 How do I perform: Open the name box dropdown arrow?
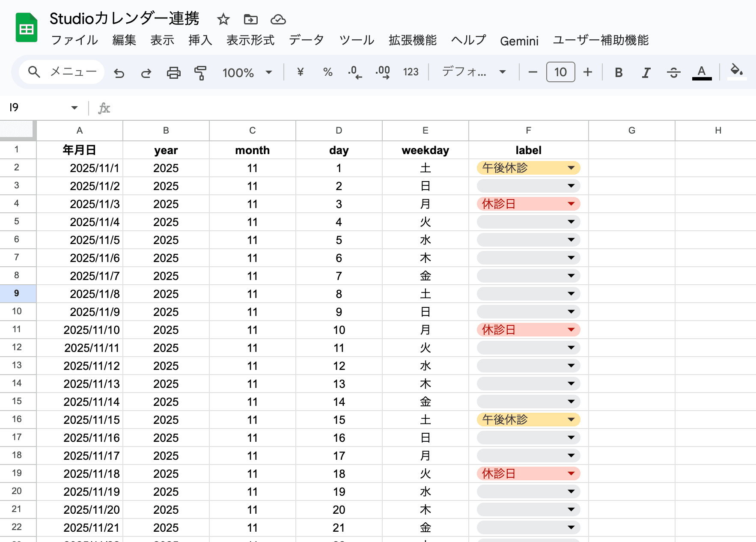[74, 108]
